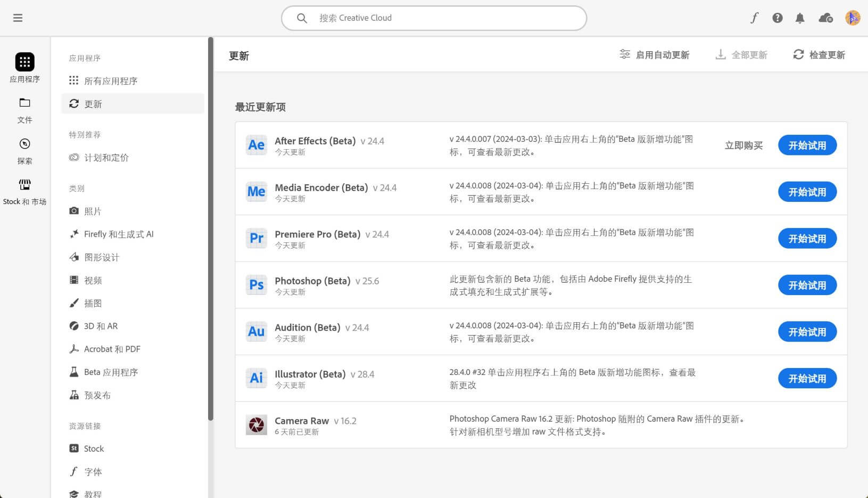Click Premiere Pro (Beta) title text

tap(318, 234)
